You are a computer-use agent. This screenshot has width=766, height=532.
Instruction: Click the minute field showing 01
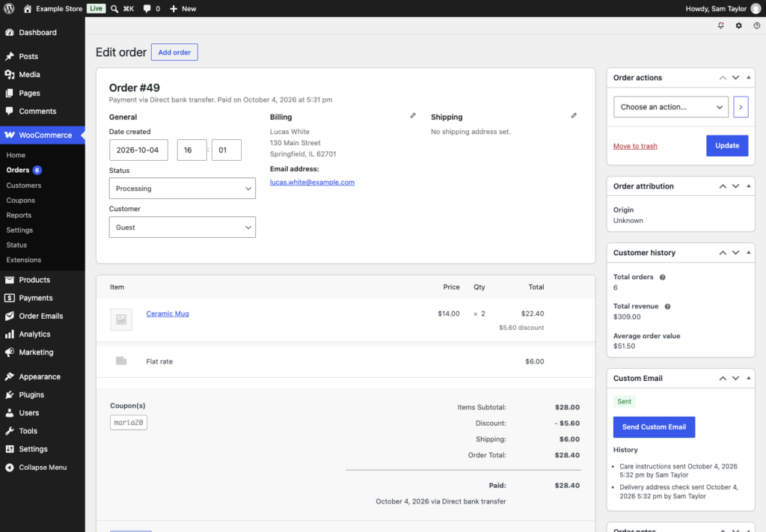pyautogui.click(x=226, y=150)
